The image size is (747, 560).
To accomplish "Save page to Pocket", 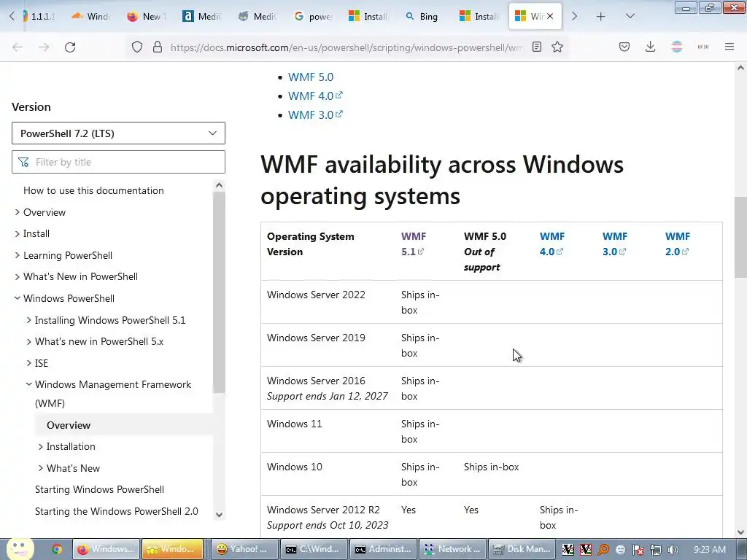I will pyautogui.click(x=624, y=47).
